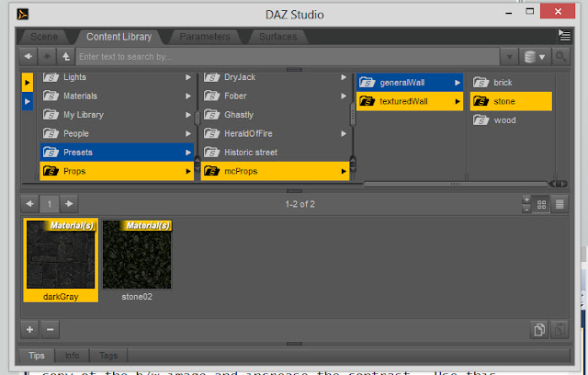
Task: Increase thumbnail size with plus stepper
Action: tap(526, 199)
